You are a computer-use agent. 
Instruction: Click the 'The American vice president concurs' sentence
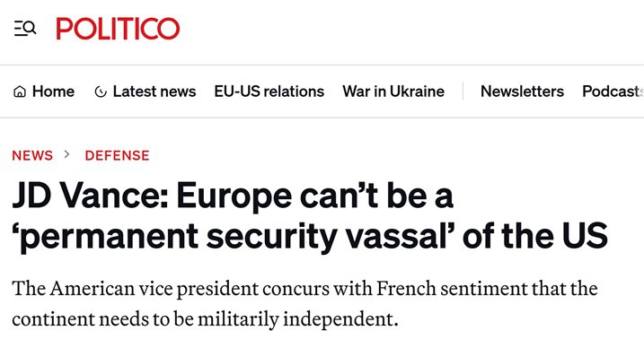pos(171,289)
